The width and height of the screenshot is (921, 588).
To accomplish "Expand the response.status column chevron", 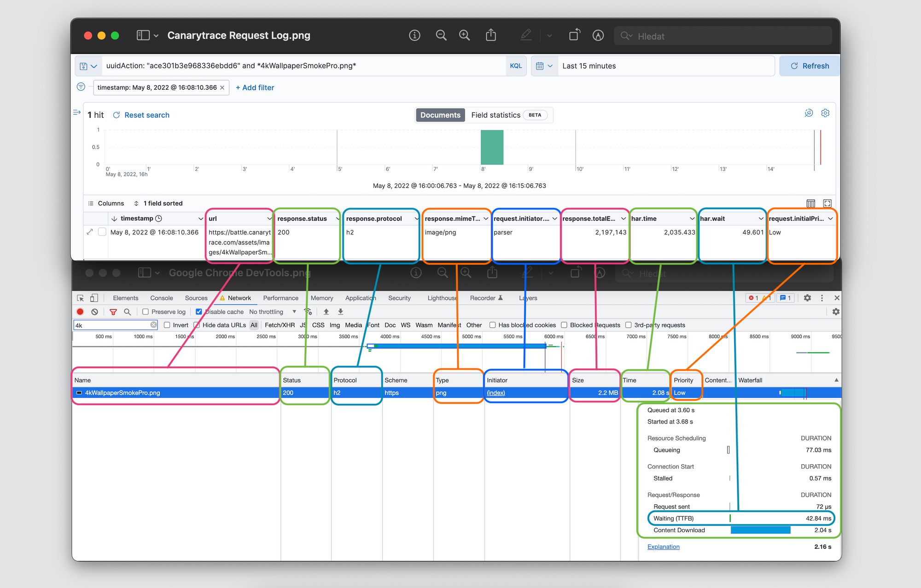I will point(338,219).
